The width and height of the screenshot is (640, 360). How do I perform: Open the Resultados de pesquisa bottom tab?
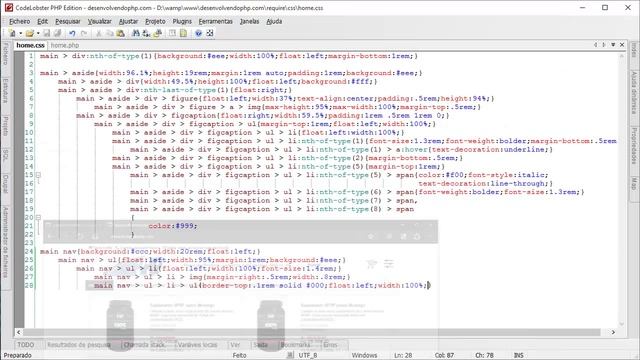(79, 345)
